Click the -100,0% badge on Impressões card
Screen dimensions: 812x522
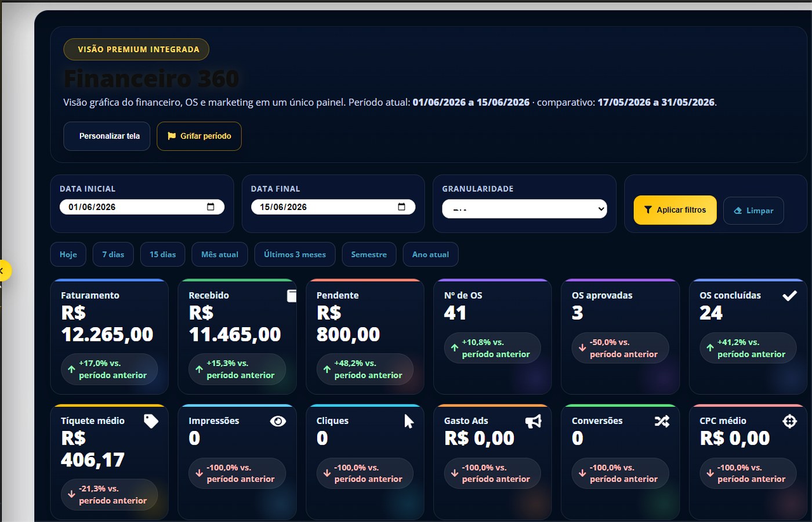click(x=237, y=473)
